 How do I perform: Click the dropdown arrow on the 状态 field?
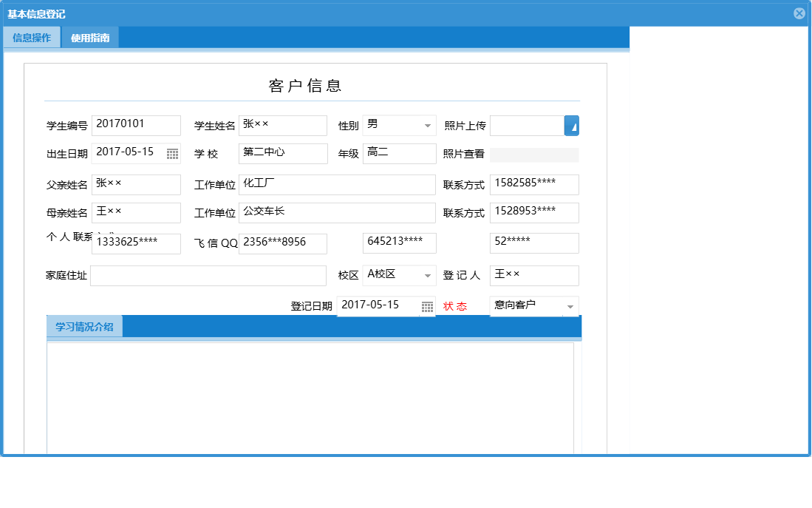coord(570,306)
